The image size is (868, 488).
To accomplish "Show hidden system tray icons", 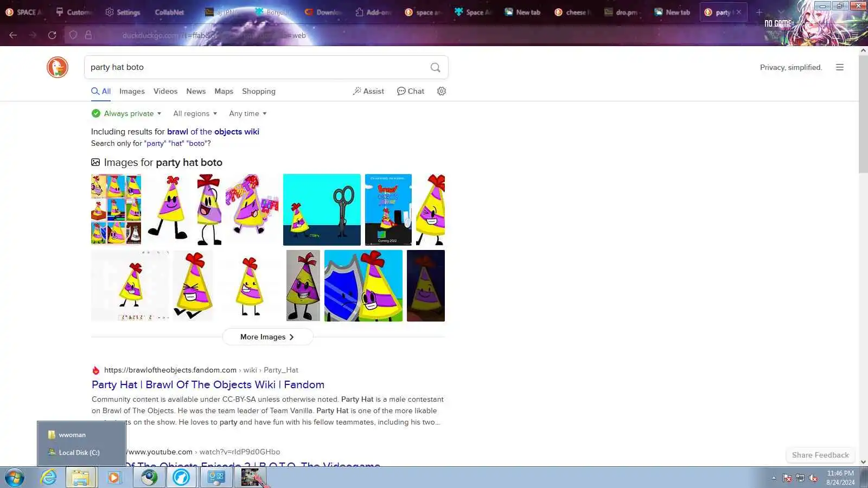I will (x=774, y=478).
